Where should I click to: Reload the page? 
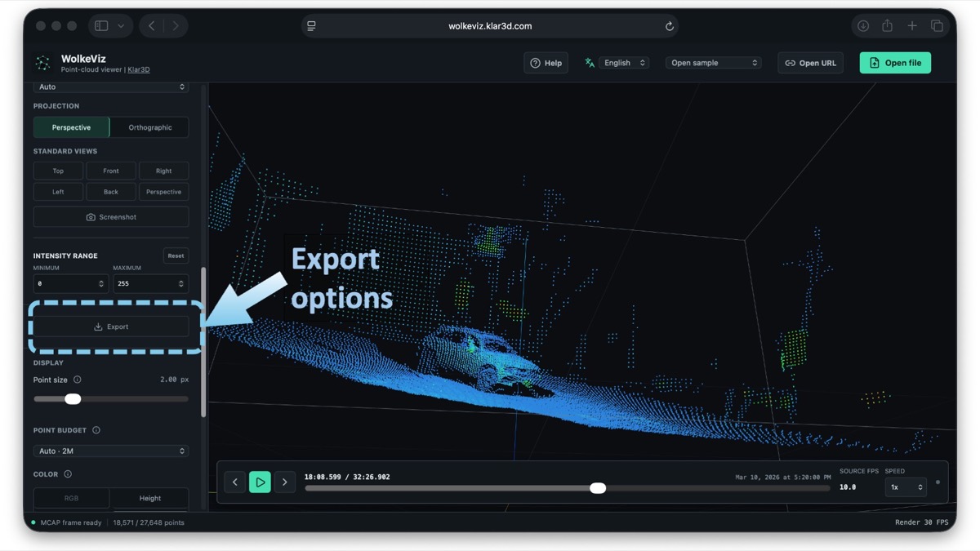coord(669,26)
